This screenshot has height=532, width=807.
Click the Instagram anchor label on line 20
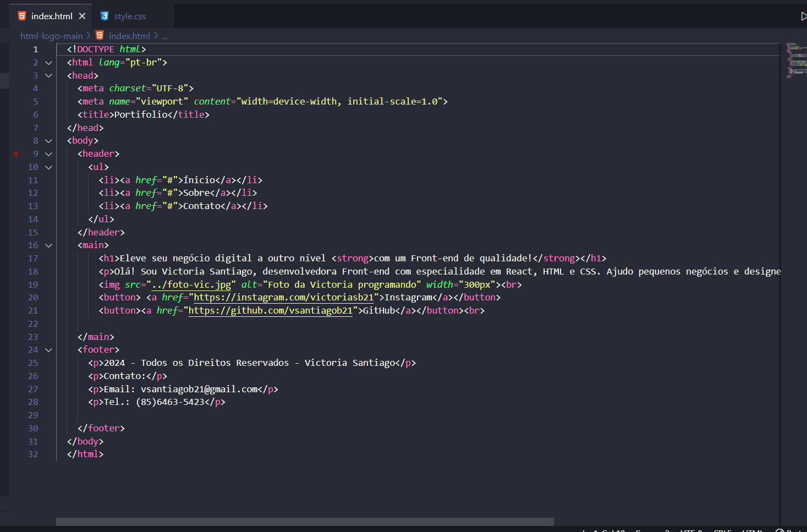click(408, 298)
